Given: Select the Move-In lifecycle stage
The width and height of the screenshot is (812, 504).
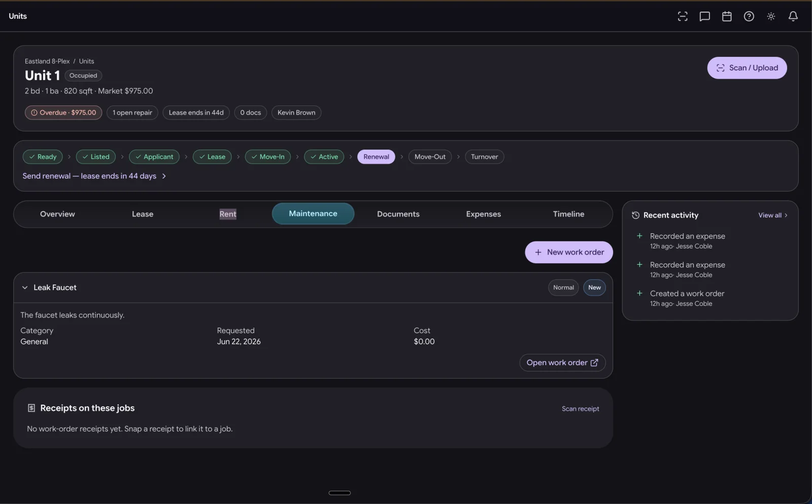Looking at the screenshot, I should pos(268,157).
